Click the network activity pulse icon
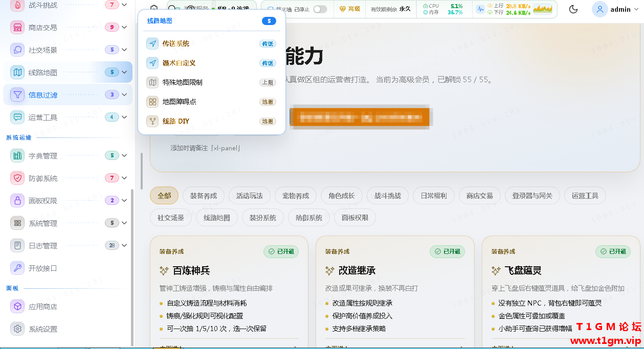Image resolution: width=644 pixels, height=349 pixels. [480, 9]
